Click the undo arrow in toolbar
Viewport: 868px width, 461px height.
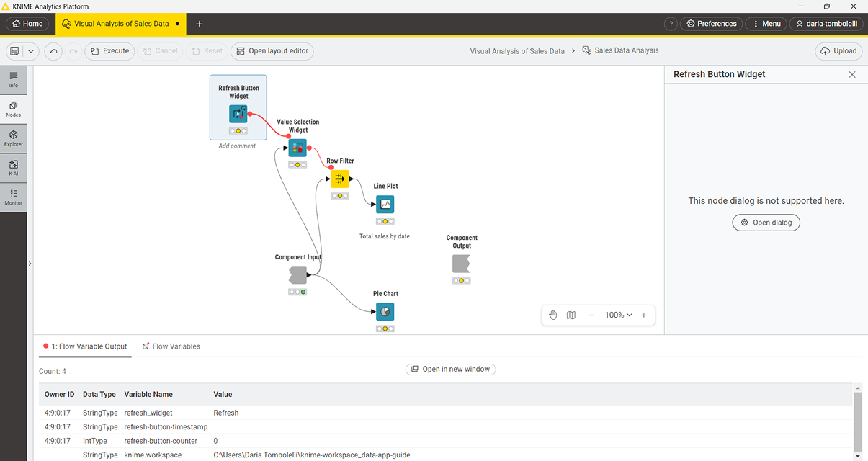click(53, 51)
